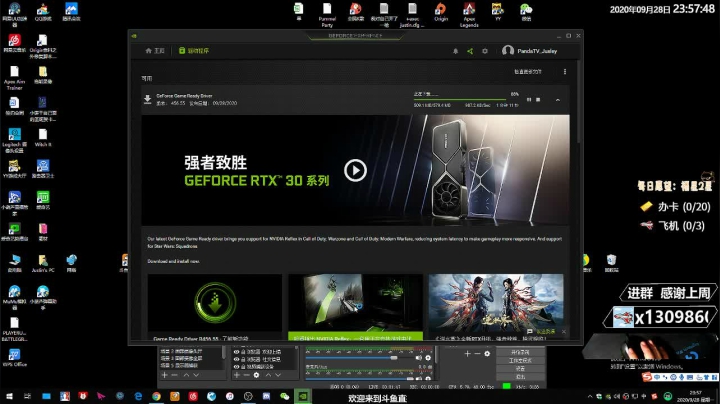Open the notifications bell icon
Image resolution: width=720 pixels, height=404 pixels.
coord(456,51)
